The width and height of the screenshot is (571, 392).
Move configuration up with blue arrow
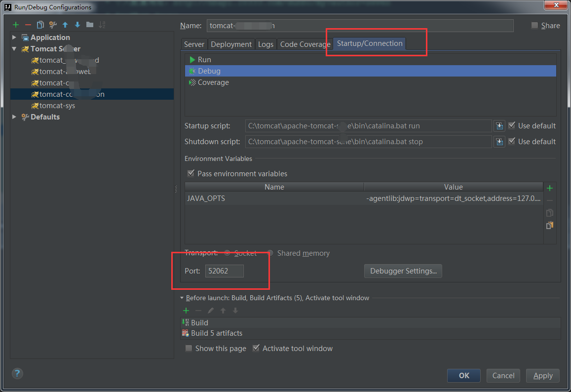point(65,25)
